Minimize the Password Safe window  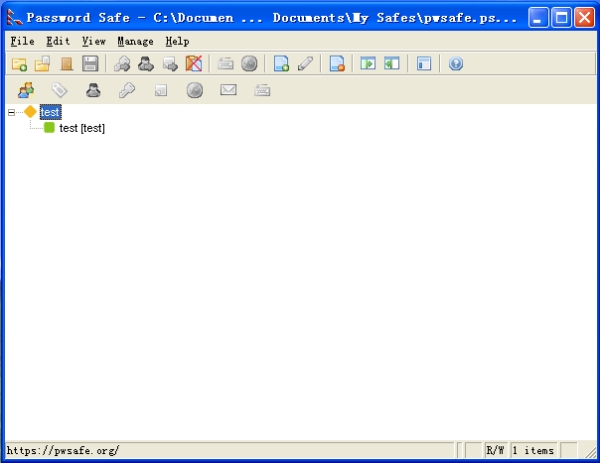[x=538, y=18]
